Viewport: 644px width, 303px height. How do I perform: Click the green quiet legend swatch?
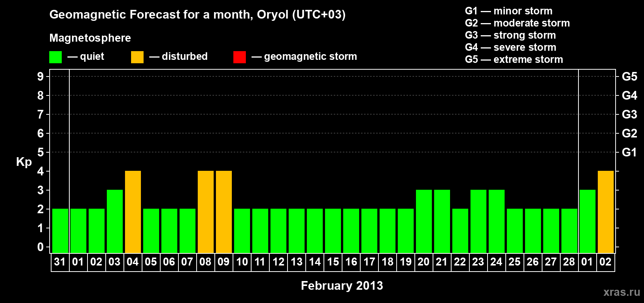55,57
